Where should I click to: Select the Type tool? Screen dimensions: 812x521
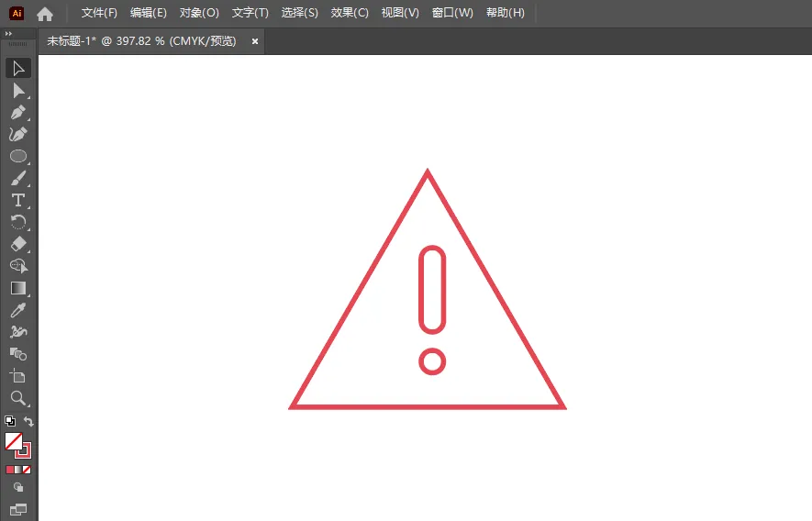pos(18,200)
